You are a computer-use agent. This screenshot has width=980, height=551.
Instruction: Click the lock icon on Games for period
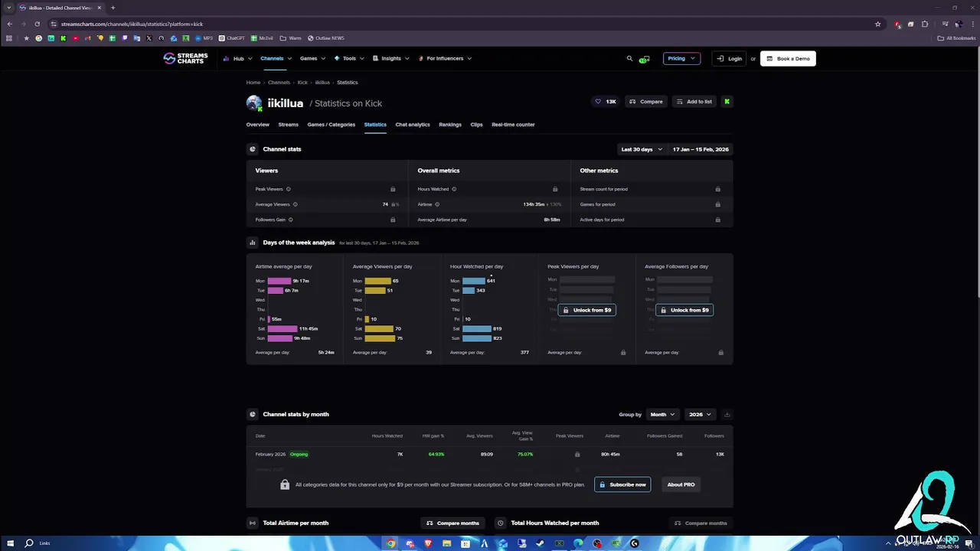(717, 204)
